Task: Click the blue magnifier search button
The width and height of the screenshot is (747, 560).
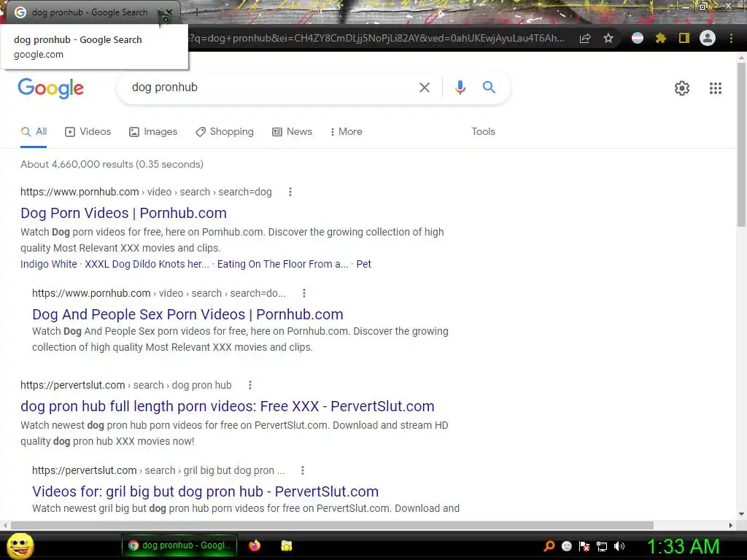Action: pos(489,87)
